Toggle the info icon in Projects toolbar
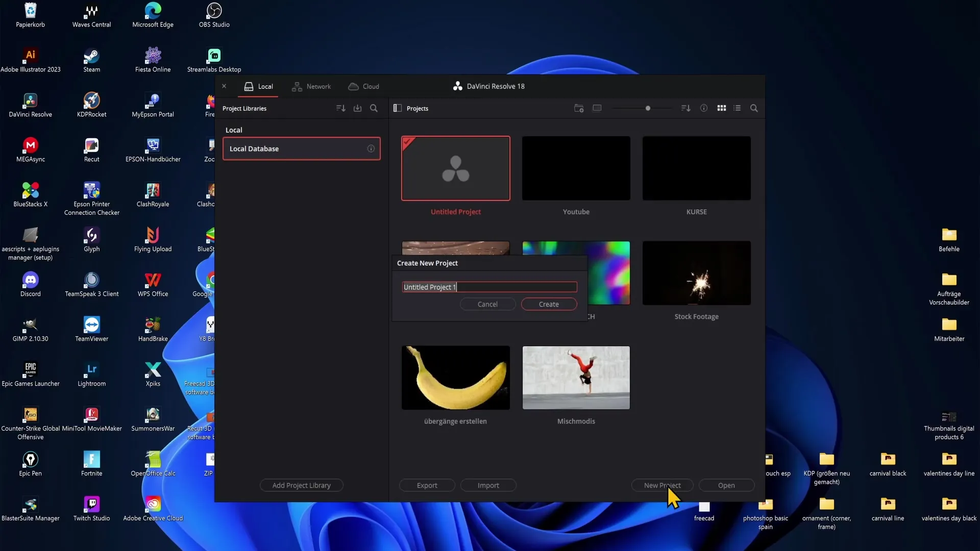 703,108
